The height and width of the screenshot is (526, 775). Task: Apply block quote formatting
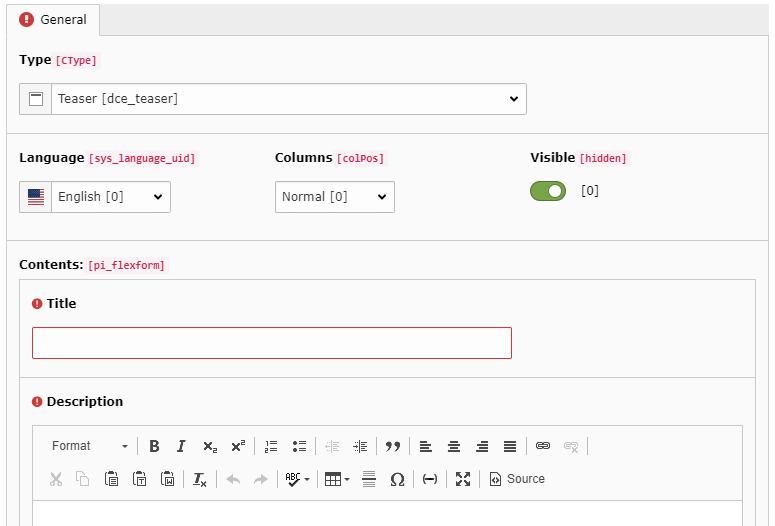tap(393, 446)
